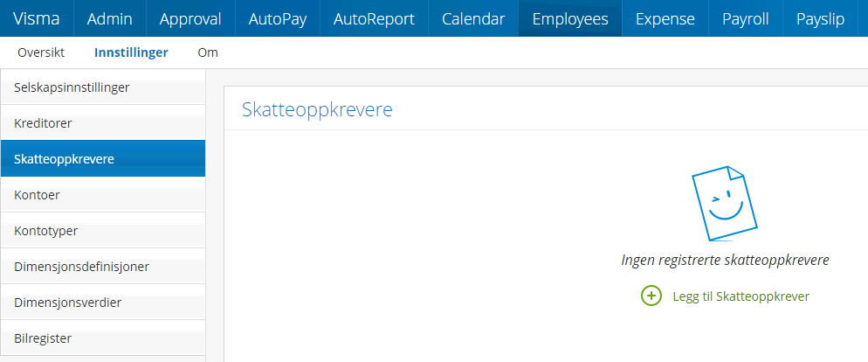Switch to the Oversikt tab

click(x=41, y=52)
